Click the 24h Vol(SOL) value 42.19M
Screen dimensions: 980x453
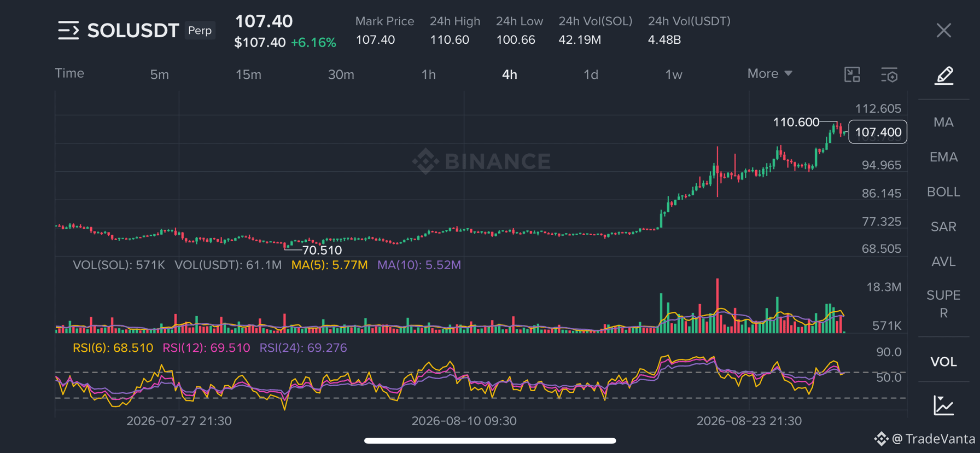click(580, 40)
